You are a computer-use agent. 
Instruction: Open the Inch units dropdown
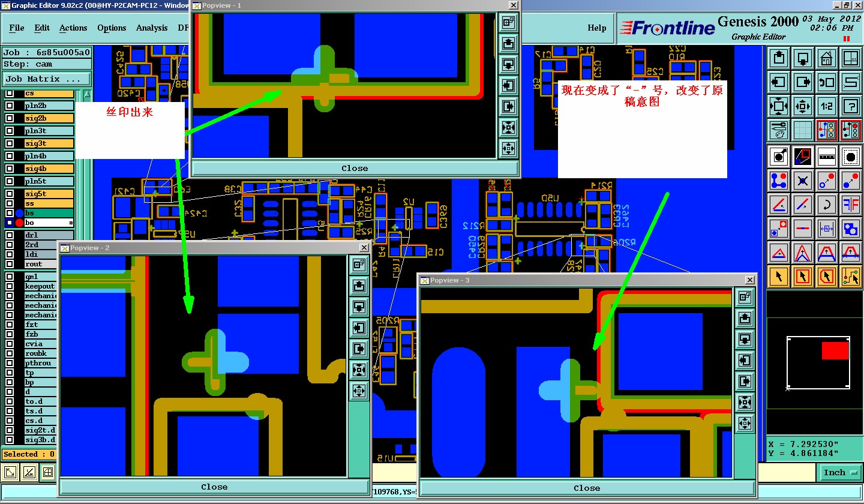click(x=840, y=473)
